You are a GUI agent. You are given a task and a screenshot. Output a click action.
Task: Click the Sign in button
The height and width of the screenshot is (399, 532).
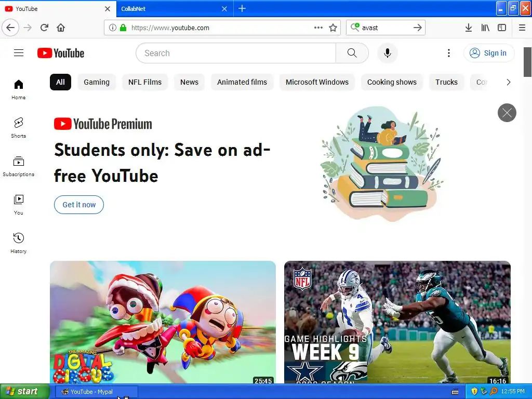(x=489, y=53)
